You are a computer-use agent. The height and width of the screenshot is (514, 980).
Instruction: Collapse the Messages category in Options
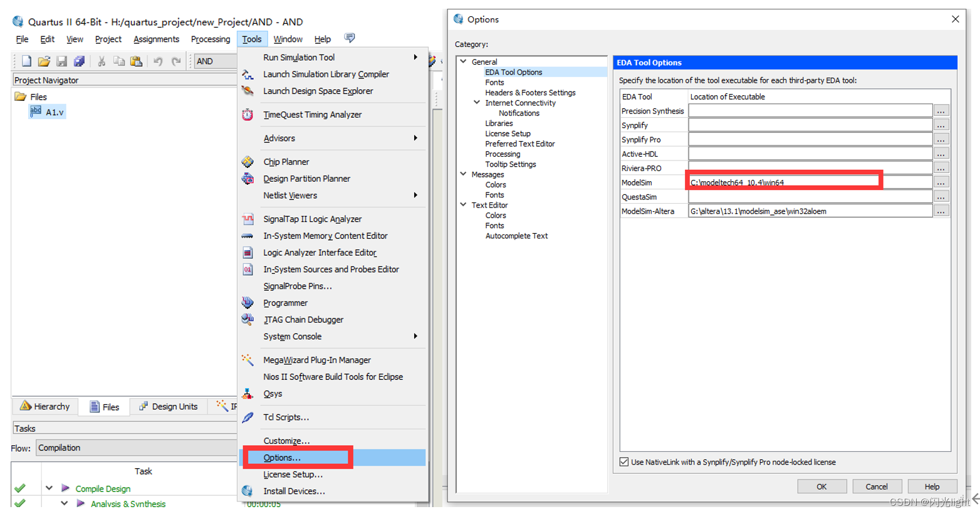point(464,174)
